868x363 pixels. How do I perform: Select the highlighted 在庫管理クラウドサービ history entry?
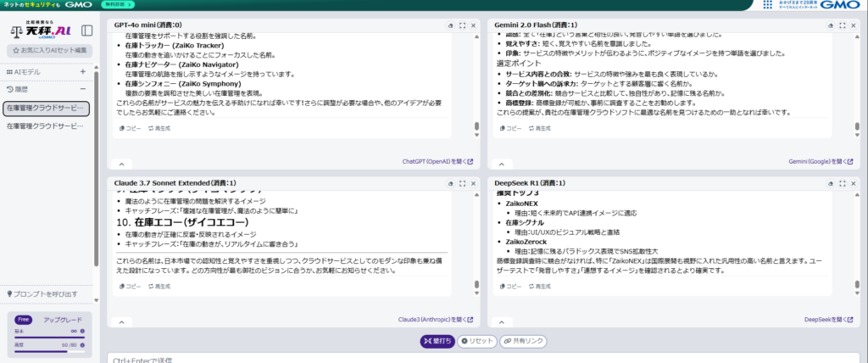coord(46,108)
